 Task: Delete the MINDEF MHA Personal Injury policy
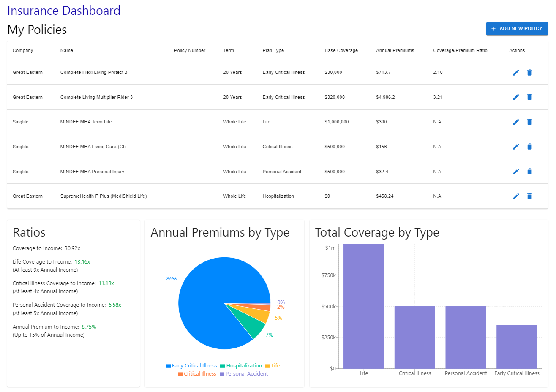pos(529,171)
